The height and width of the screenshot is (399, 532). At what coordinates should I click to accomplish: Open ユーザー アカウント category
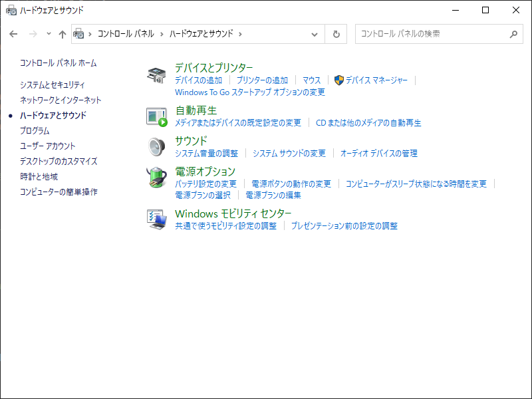tap(47, 146)
